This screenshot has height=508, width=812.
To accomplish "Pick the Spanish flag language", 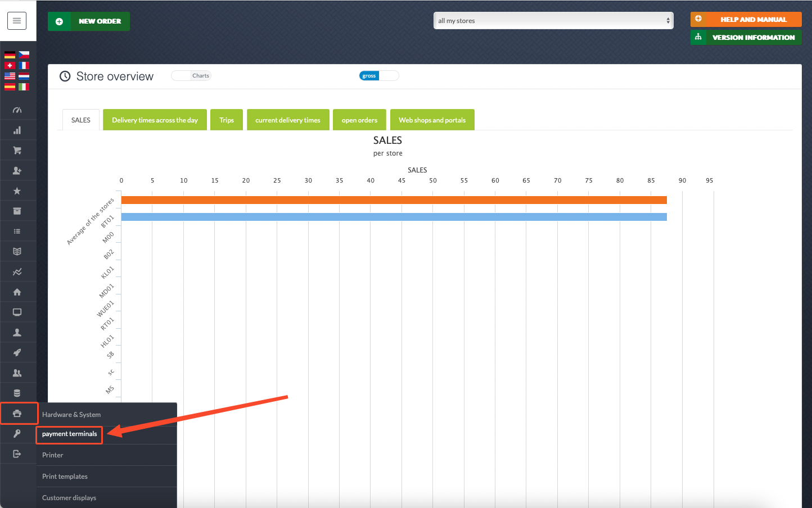I will coord(10,87).
